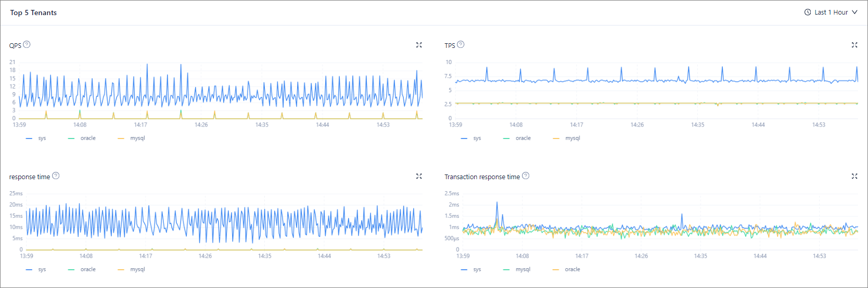Screen dimensions: 868x288
Task: Expand the TPS chart to fullscreen
Action: click(854, 45)
